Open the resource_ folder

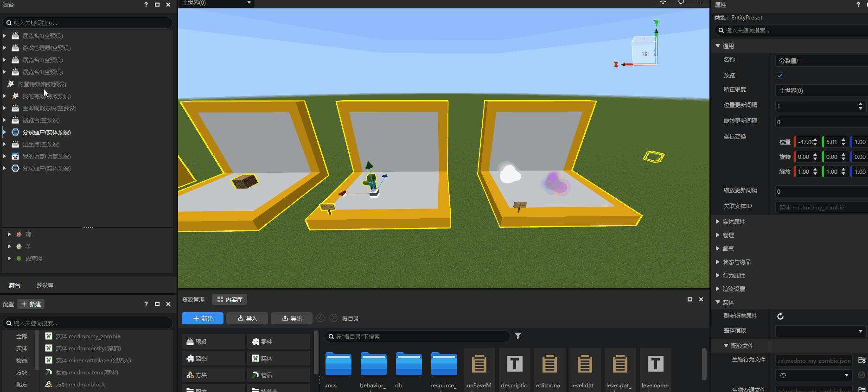[x=444, y=364]
